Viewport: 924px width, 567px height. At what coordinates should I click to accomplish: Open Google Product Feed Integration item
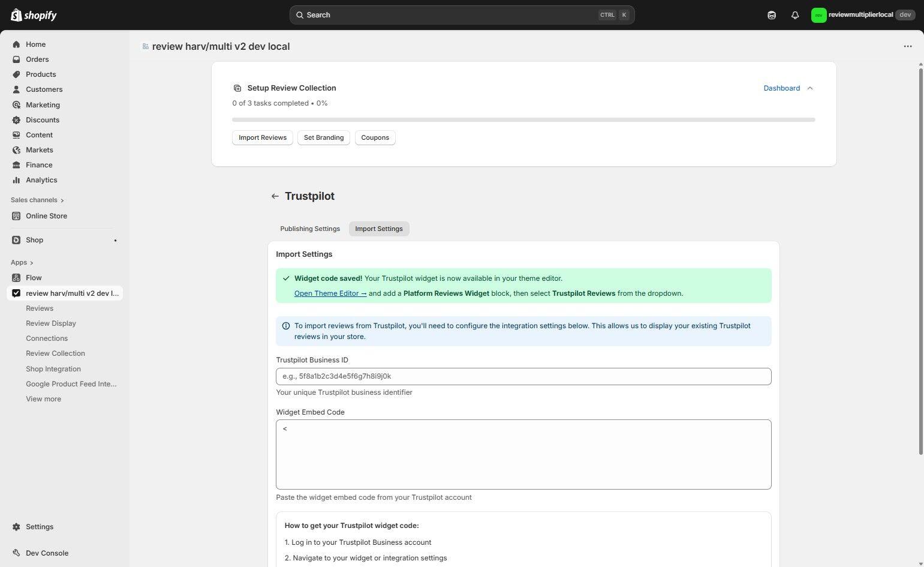pos(71,384)
